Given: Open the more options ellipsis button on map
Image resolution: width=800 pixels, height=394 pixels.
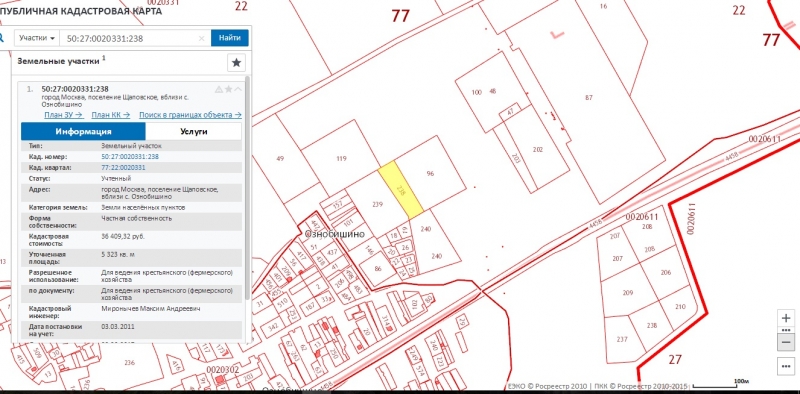Looking at the screenshot, I should click(786, 366).
